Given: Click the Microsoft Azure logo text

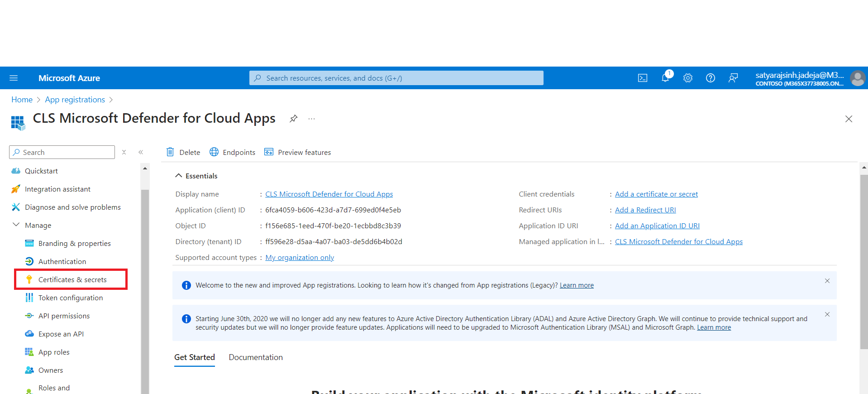Looking at the screenshot, I should click(x=69, y=78).
